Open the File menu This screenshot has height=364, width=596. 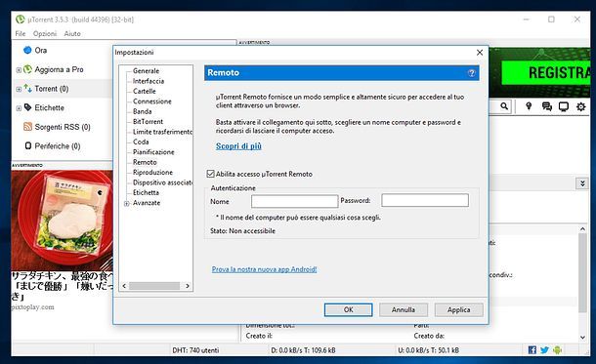click(21, 34)
